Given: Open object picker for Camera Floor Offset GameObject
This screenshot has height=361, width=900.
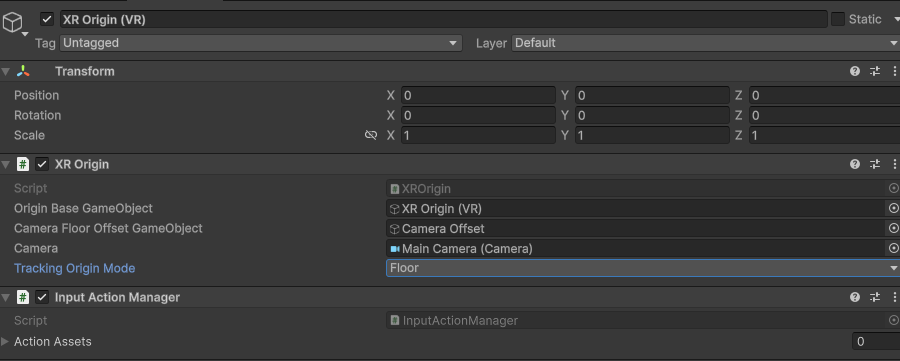Looking at the screenshot, I should point(893,228).
